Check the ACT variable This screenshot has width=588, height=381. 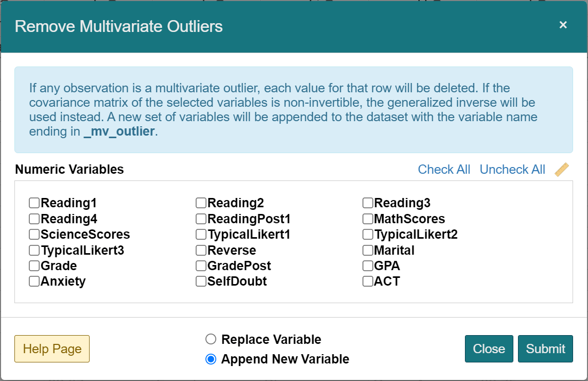(x=367, y=281)
